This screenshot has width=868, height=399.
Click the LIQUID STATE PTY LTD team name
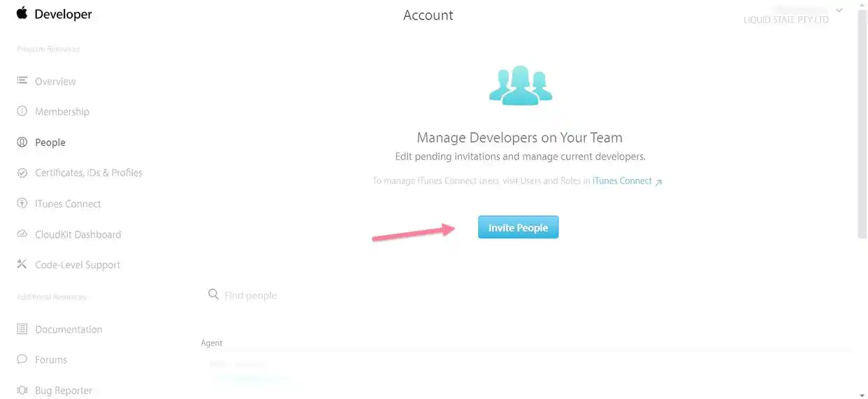pyautogui.click(x=786, y=20)
